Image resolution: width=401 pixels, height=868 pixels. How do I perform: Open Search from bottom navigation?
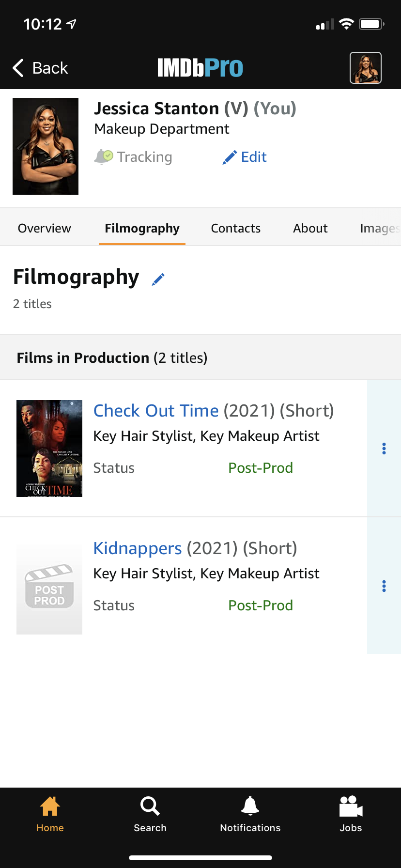point(150,806)
